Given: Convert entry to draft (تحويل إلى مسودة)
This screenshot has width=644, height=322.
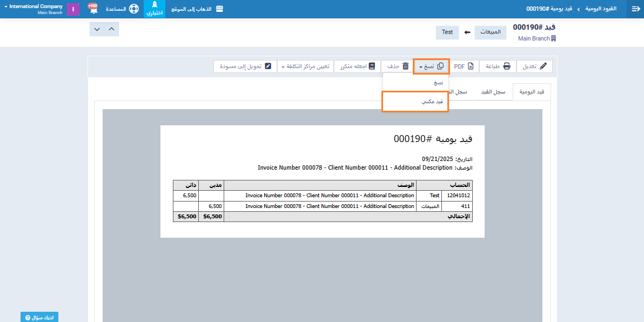Looking at the screenshot, I should click(x=245, y=66).
